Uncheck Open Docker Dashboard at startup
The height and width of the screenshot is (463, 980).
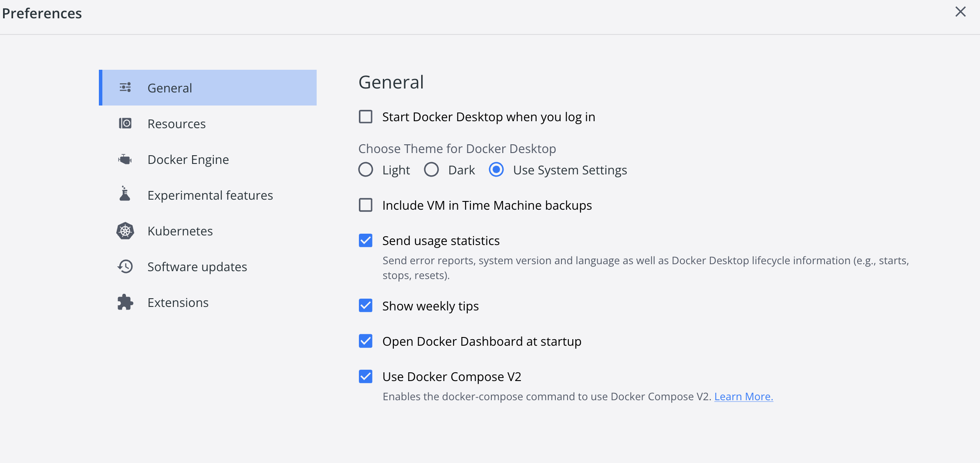365,341
